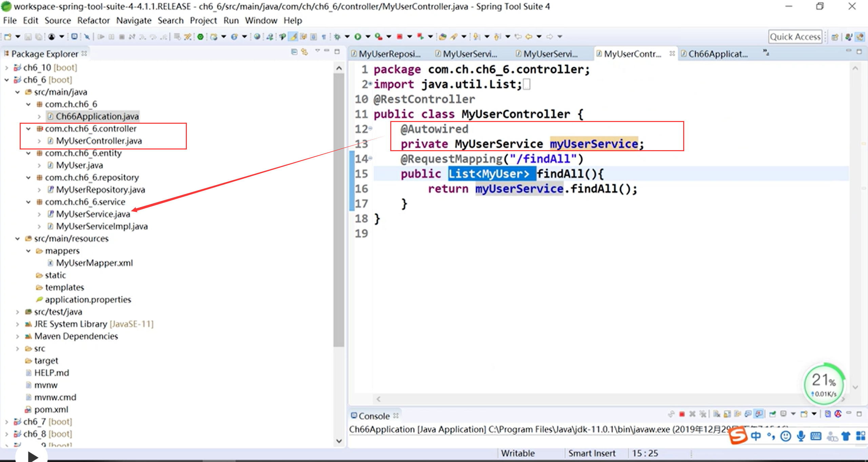This screenshot has height=462, width=868.
Task: Open MyUserServiceImpl.java in Package Explorer
Action: pos(102,226)
